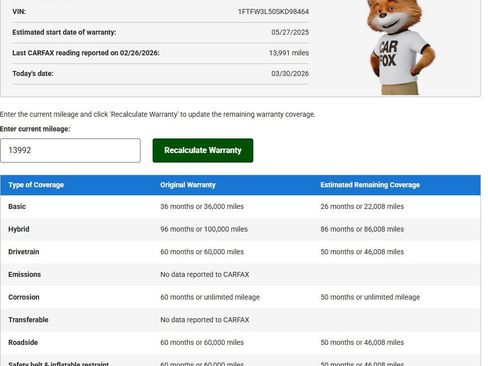The image size is (488, 366).
Task: Click '96 months or 100,000 miles' cell
Action: coord(204,229)
